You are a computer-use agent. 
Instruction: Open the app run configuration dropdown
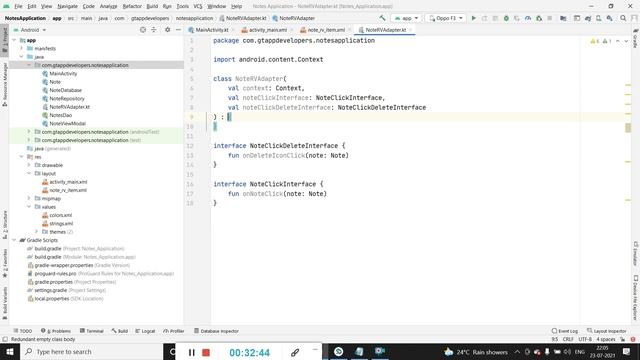[406, 18]
